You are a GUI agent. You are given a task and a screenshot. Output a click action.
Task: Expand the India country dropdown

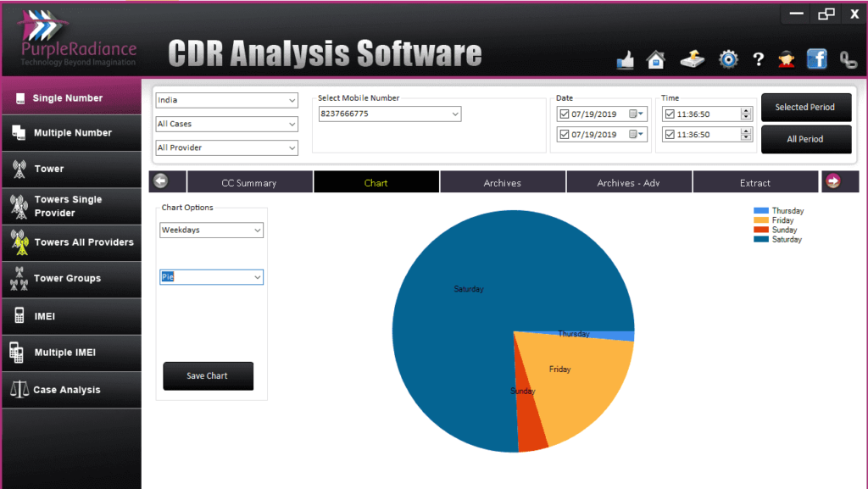(x=292, y=100)
